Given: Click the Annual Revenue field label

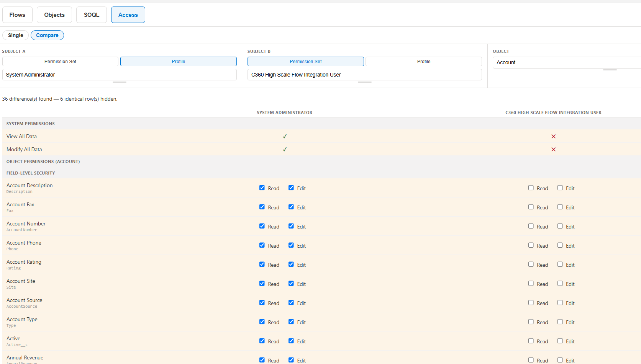Looking at the screenshot, I should (25, 357).
